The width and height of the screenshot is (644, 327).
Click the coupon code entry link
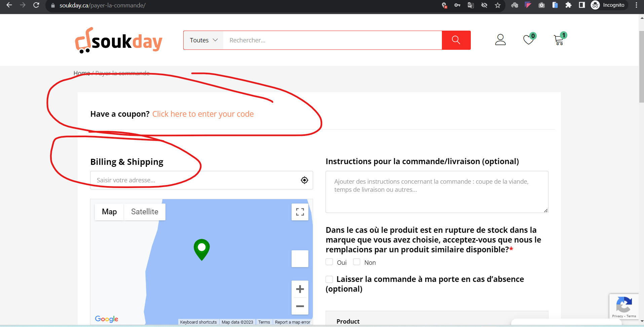(203, 114)
